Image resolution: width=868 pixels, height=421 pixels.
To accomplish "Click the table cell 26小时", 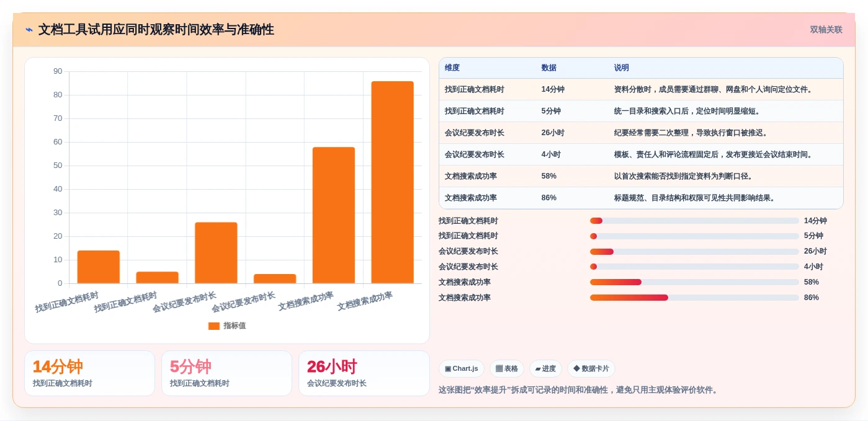I will [x=553, y=133].
